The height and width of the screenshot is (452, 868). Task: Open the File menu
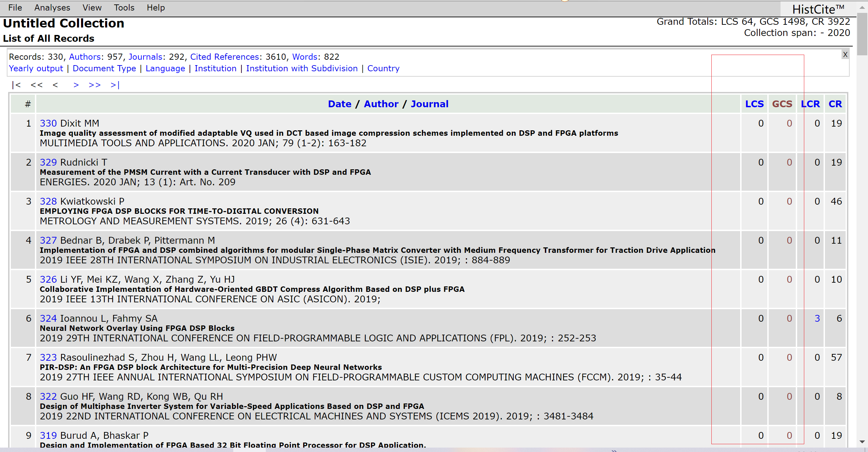15,7
